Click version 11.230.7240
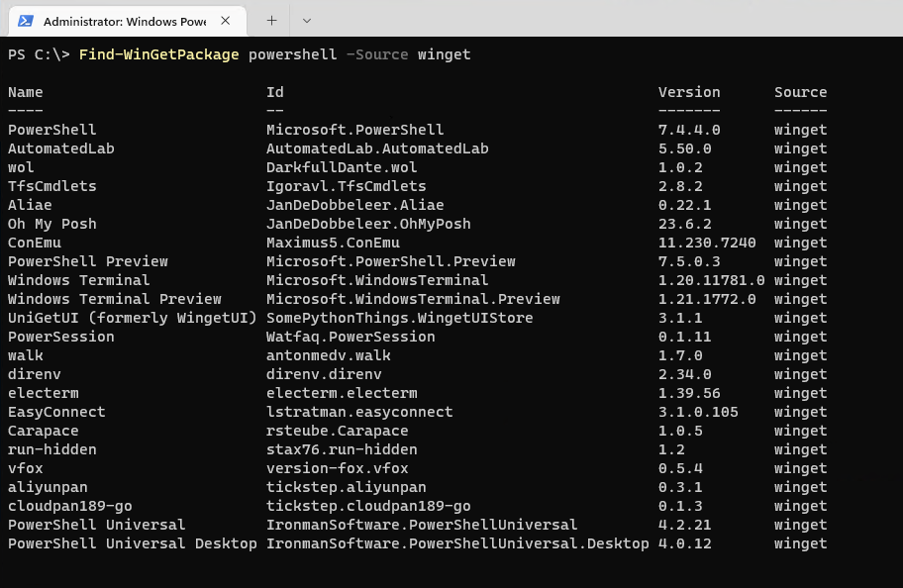903x588 pixels. click(707, 243)
